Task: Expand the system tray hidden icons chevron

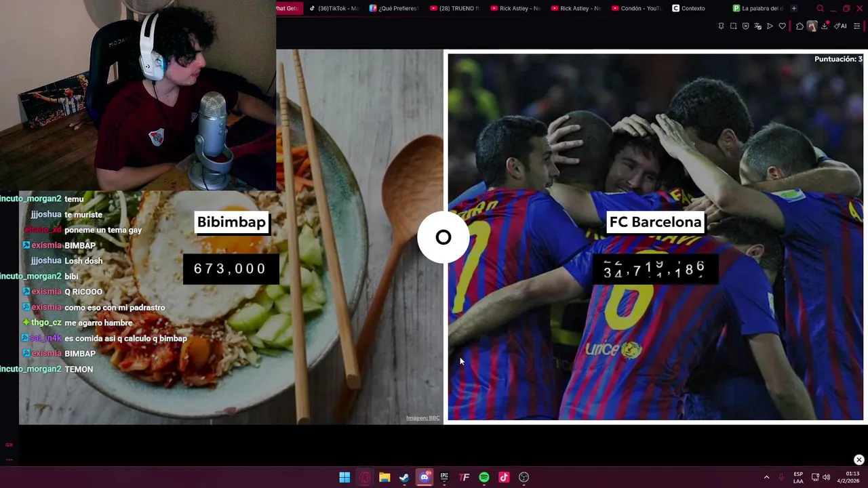Action: 766,477
